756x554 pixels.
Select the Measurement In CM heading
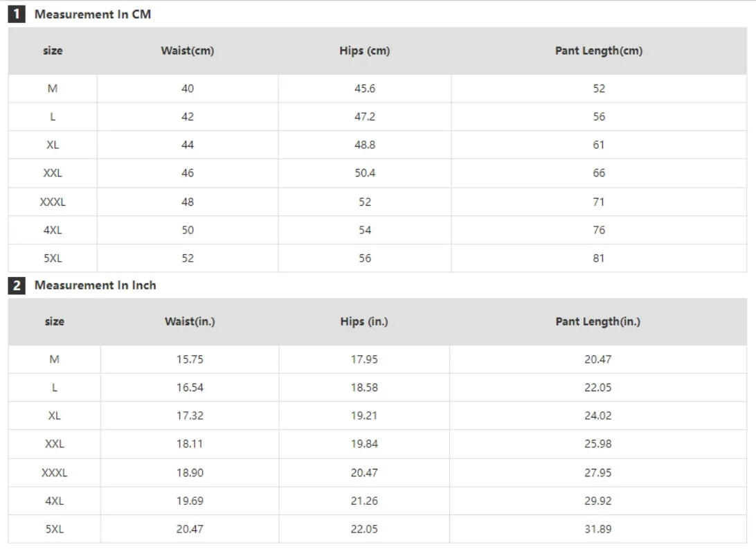(x=93, y=15)
